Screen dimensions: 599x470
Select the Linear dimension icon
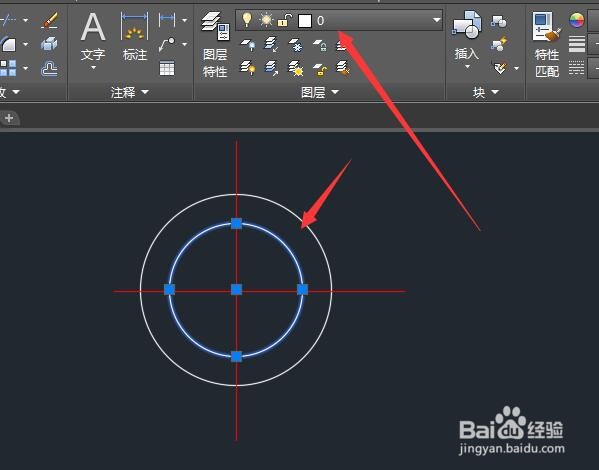tap(167, 19)
